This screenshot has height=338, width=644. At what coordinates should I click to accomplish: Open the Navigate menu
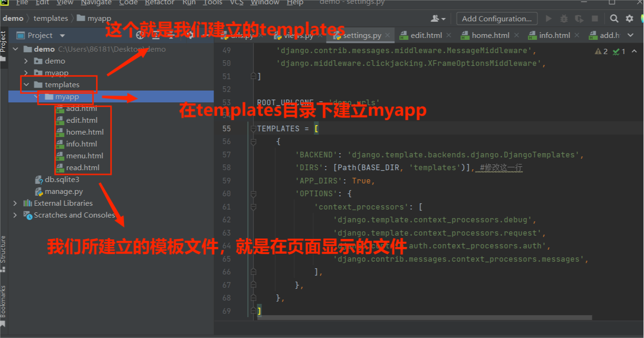[96, 2]
